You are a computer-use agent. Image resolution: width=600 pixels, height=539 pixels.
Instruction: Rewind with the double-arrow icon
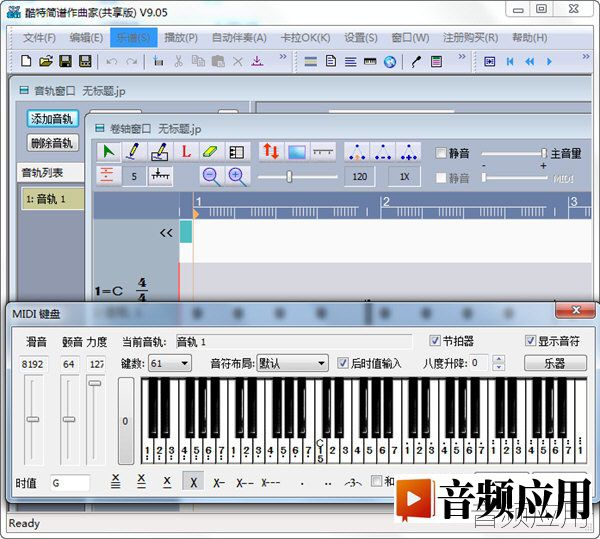530,61
